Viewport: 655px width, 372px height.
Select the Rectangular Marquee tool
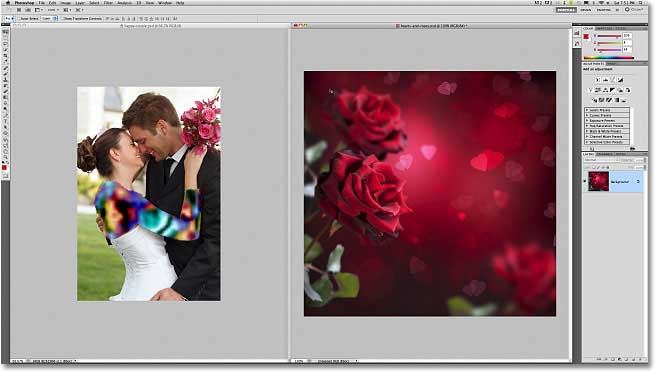tap(5, 38)
